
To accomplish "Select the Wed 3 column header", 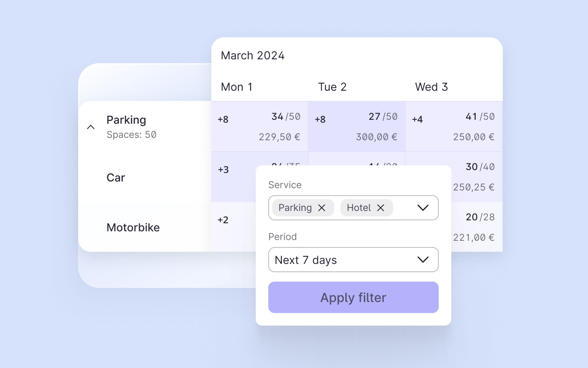I will (431, 87).
